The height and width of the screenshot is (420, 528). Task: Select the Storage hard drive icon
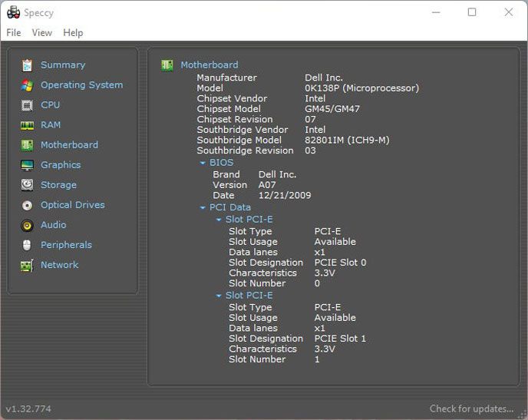(x=28, y=185)
